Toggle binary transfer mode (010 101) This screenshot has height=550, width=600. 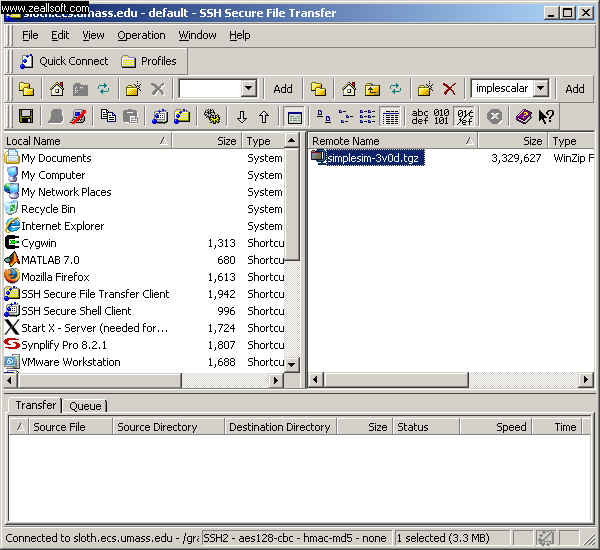442,117
